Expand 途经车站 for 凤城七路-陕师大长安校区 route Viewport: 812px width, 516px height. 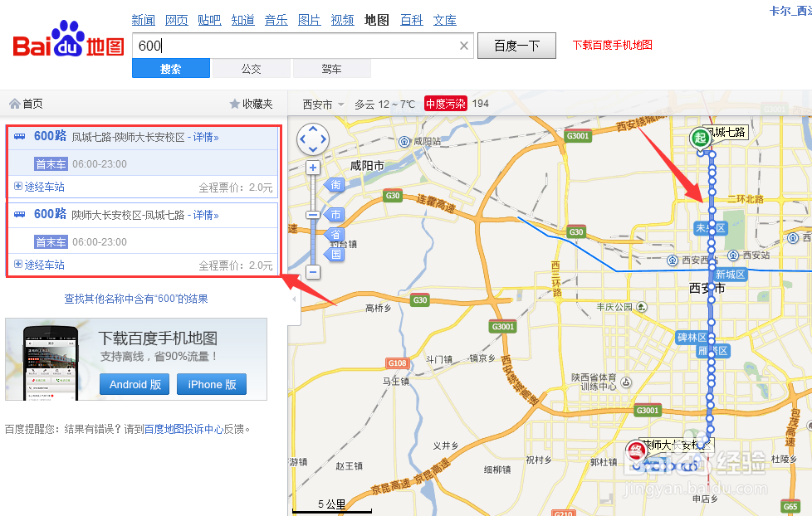pyautogui.click(x=39, y=187)
